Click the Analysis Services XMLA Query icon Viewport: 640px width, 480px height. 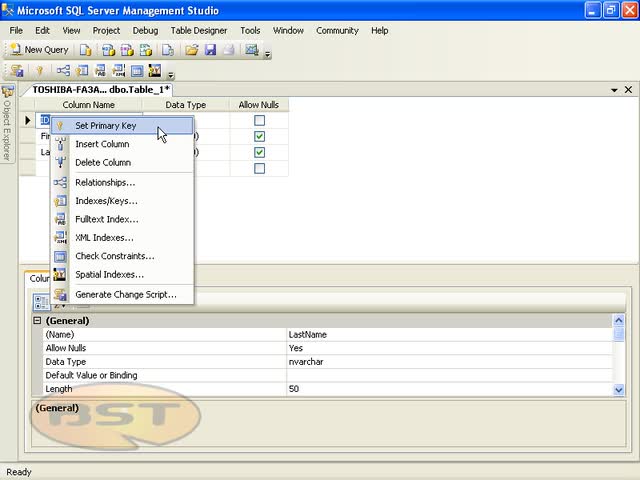pos(146,50)
